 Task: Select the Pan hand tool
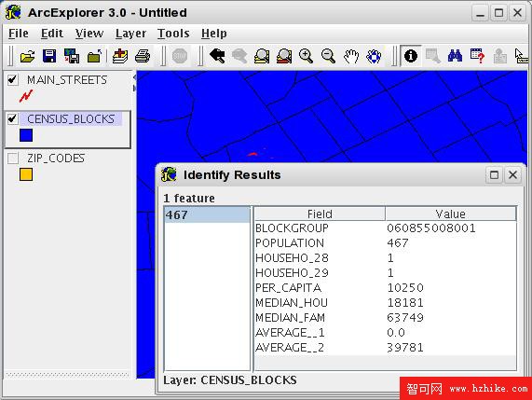click(351, 56)
